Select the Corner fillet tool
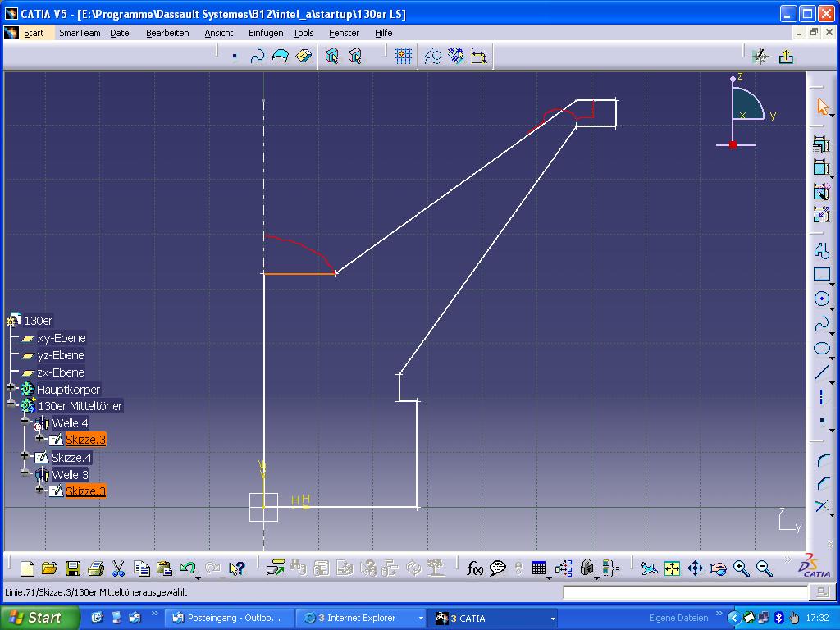This screenshot has height=630, width=840. [822, 460]
